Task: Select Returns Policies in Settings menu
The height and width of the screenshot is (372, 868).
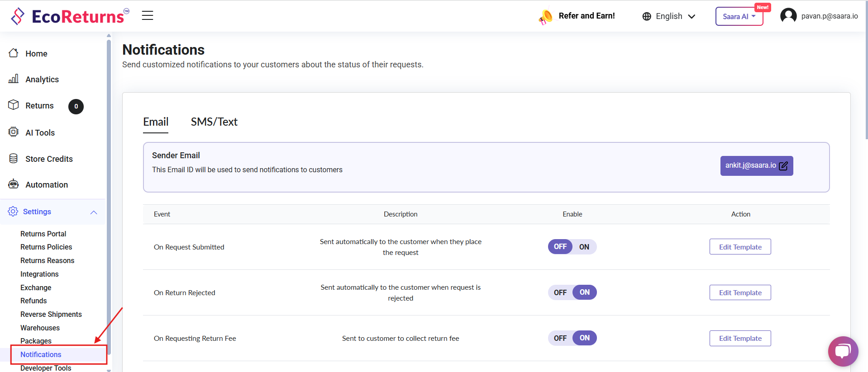Action: coord(46,247)
